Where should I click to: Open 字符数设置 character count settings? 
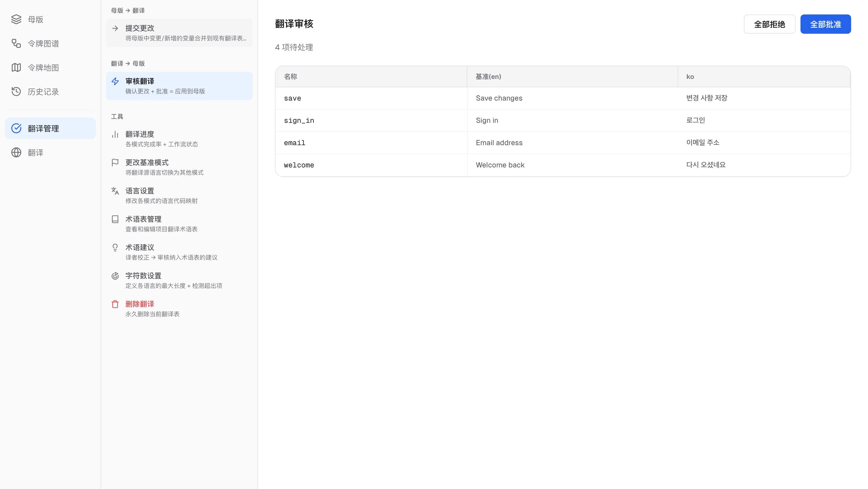click(x=179, y=280)
